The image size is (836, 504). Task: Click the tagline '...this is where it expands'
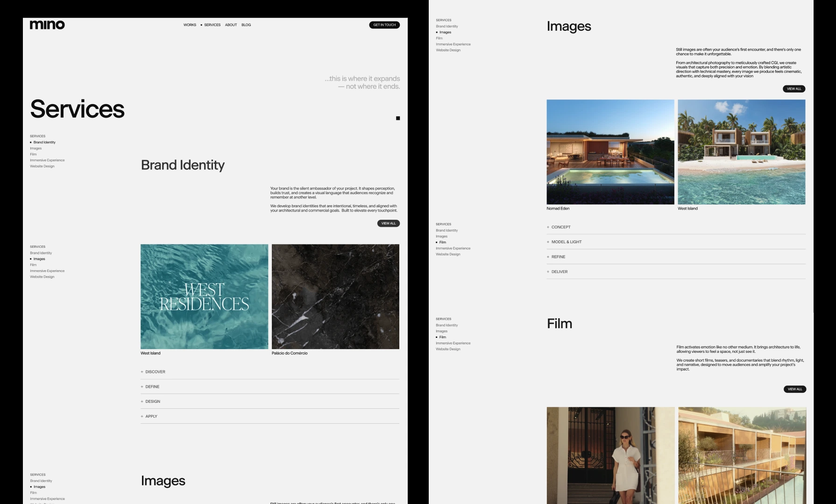(x=362, y=78)
